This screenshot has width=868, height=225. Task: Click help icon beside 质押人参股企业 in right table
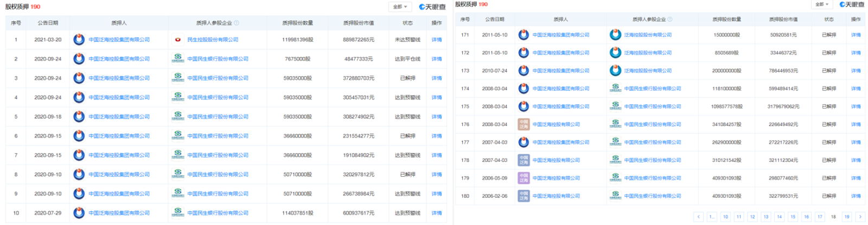pos(670,19)
